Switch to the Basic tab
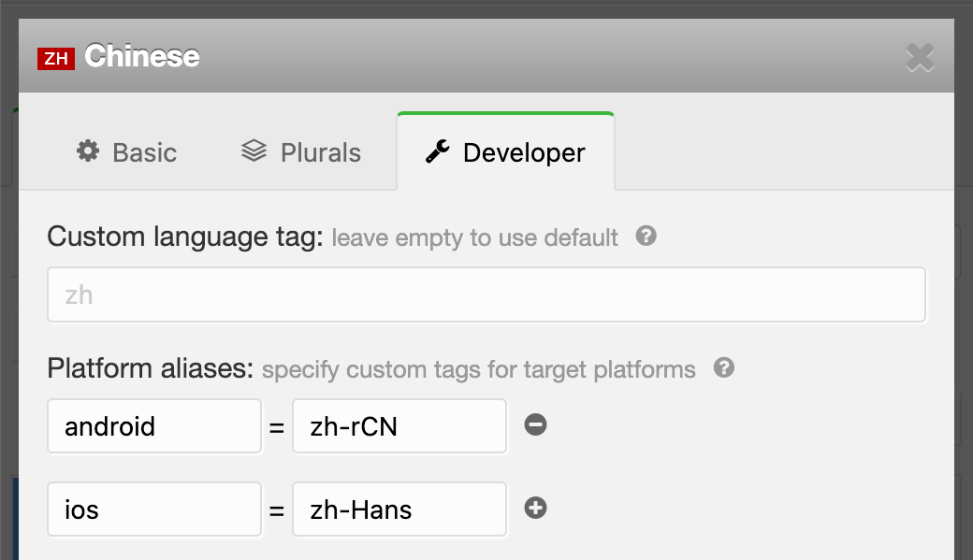The image size is (973, 560). (127, 152)
